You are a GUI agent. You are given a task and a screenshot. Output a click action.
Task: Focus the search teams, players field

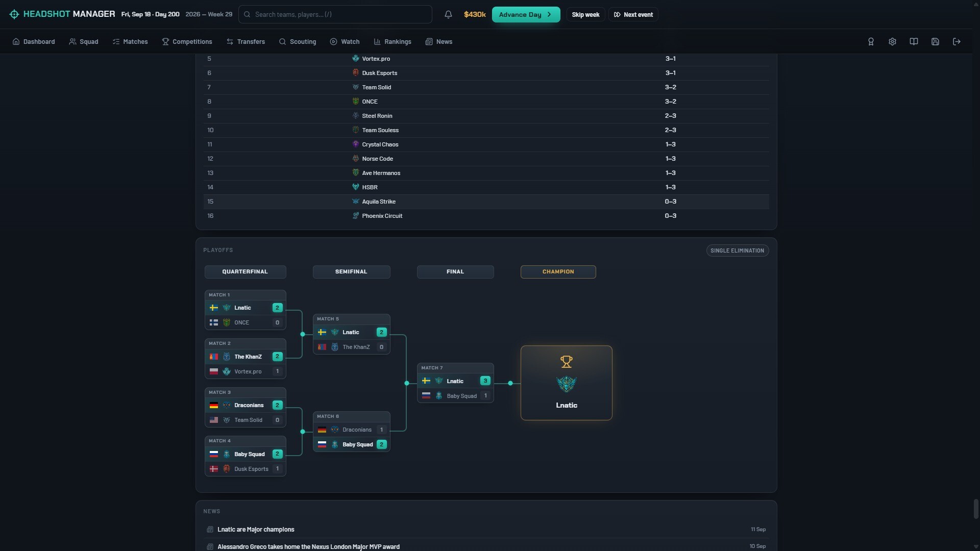[335, 14]
